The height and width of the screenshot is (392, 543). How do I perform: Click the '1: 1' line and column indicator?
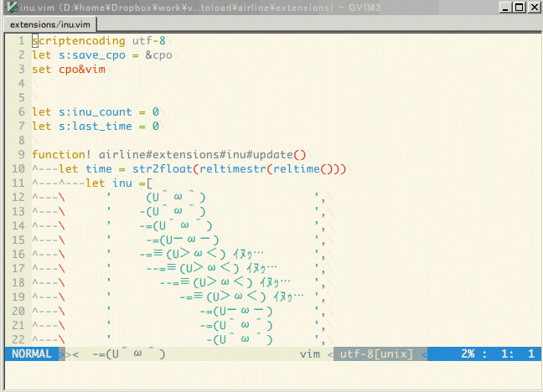point(518,354)
